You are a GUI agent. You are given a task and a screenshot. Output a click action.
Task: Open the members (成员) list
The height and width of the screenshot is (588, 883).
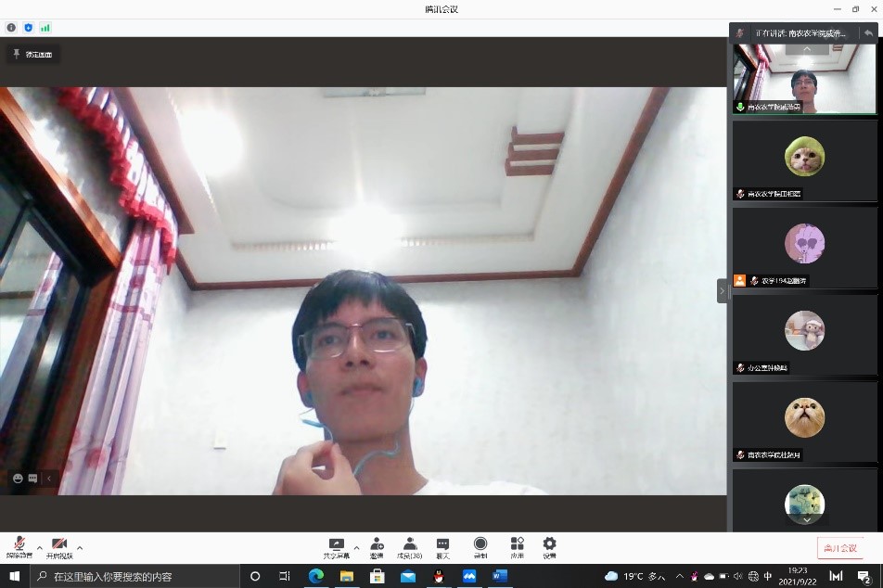click(x=409, y=547)
